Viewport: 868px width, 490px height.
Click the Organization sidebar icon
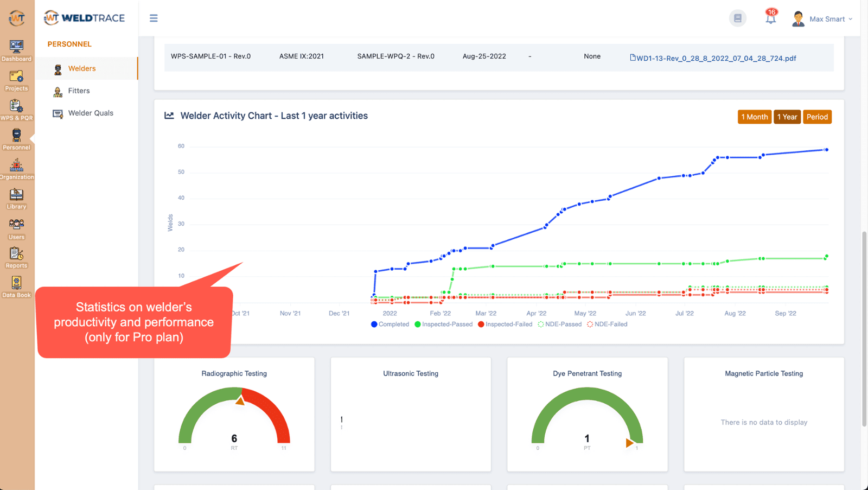[16, 169]
